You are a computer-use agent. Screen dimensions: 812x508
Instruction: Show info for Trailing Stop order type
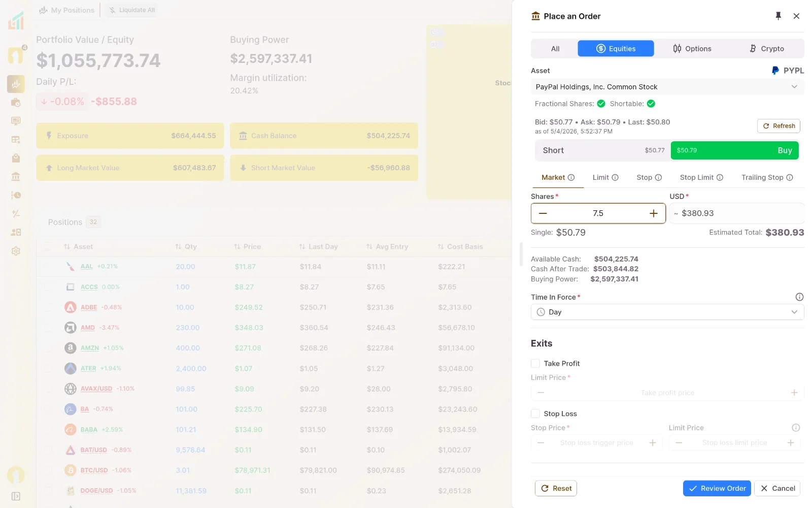tap(790, 177)
